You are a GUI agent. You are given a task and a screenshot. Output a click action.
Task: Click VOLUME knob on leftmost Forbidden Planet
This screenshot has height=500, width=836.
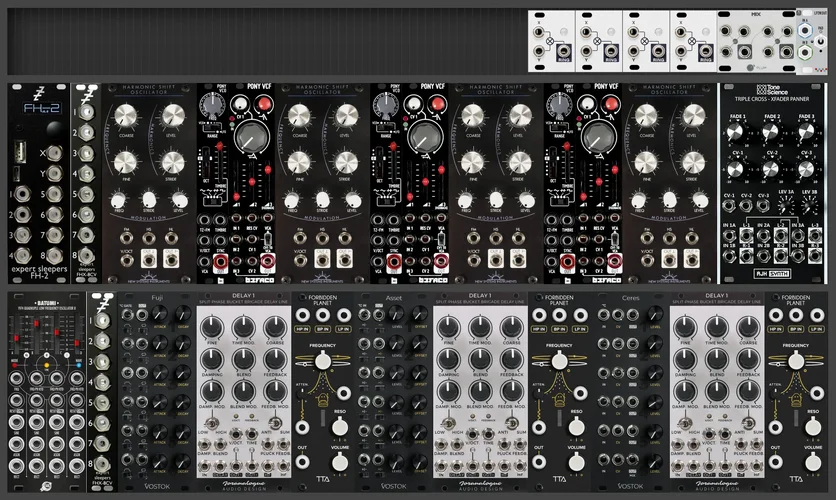click(340, 463)
